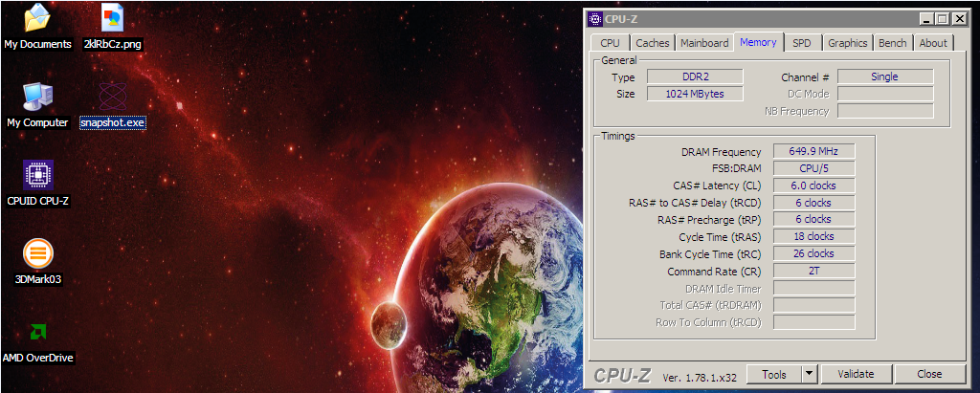Image resolution: width=980 pixels, height=393 pixels.
Task: Click the empty DRAM Idle Timer field
Action: (x=813, y=288)
